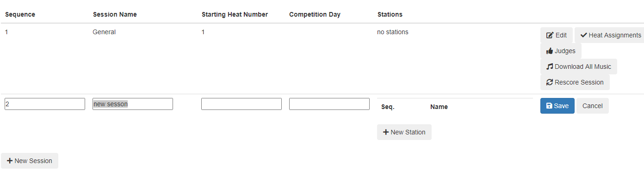Cancel the new session row edit
644x170 pixels.
click(x=592, y=106)
